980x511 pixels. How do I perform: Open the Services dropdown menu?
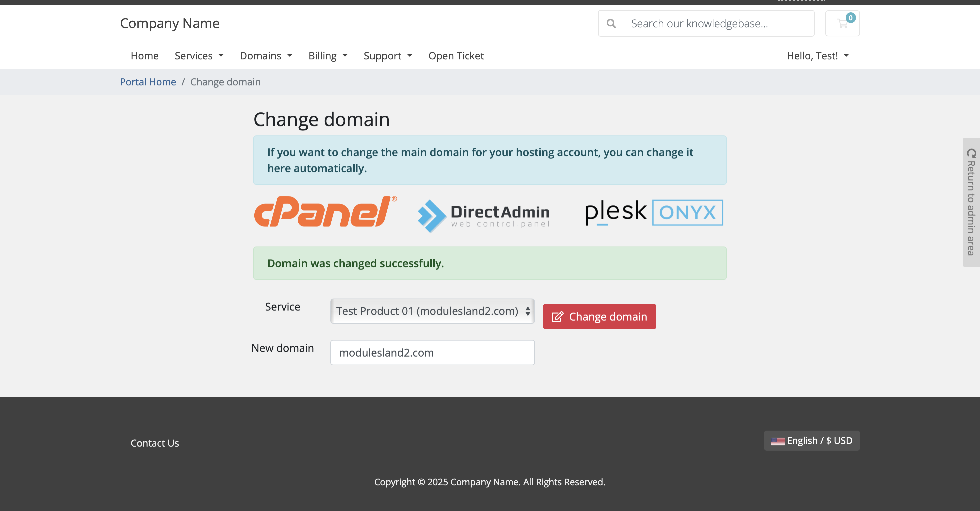coord(199,56)
